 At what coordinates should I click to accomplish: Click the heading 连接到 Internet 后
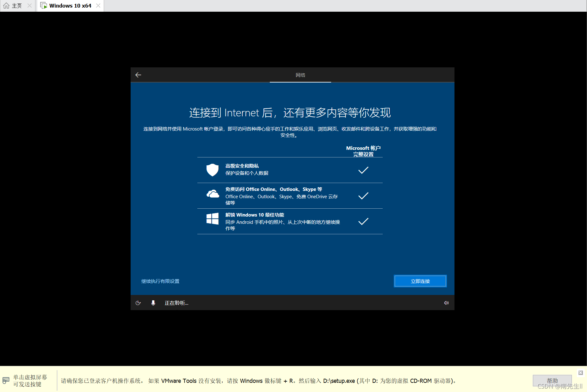[x=290, y=113]
